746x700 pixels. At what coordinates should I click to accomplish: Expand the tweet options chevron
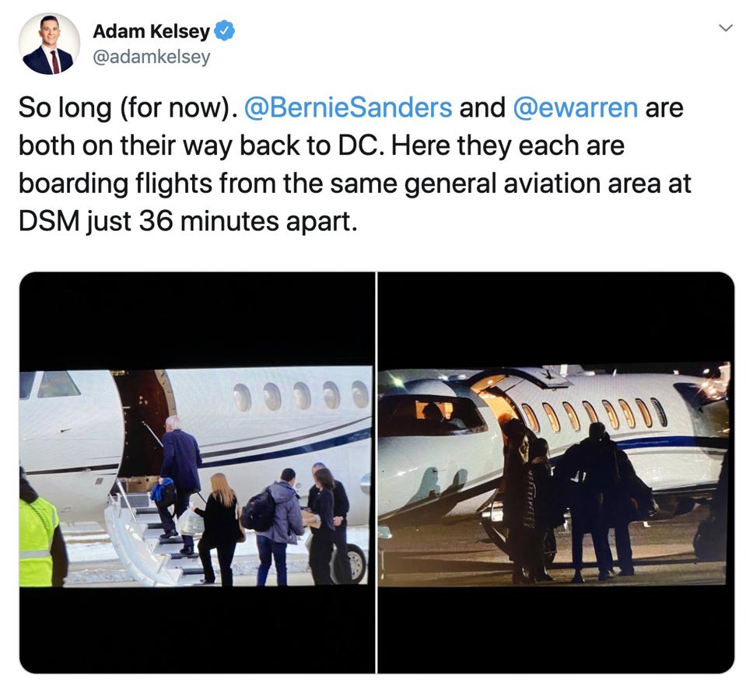tap(725, 28)
